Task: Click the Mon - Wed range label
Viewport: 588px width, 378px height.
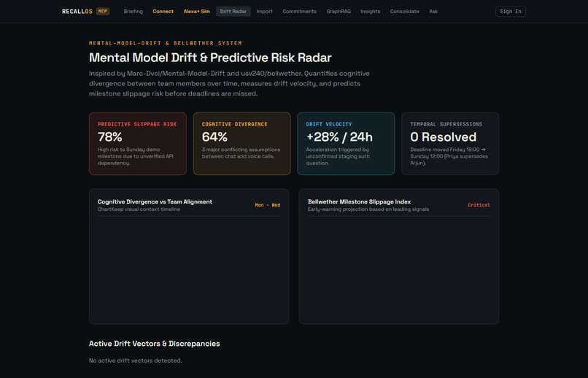Action: 268,205
